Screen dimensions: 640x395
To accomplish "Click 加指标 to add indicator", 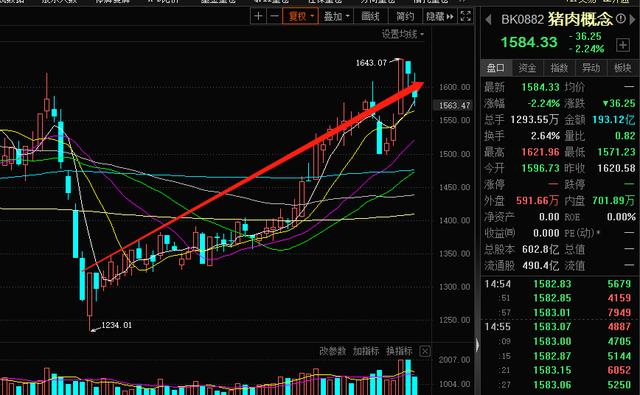I will [366, 351].
